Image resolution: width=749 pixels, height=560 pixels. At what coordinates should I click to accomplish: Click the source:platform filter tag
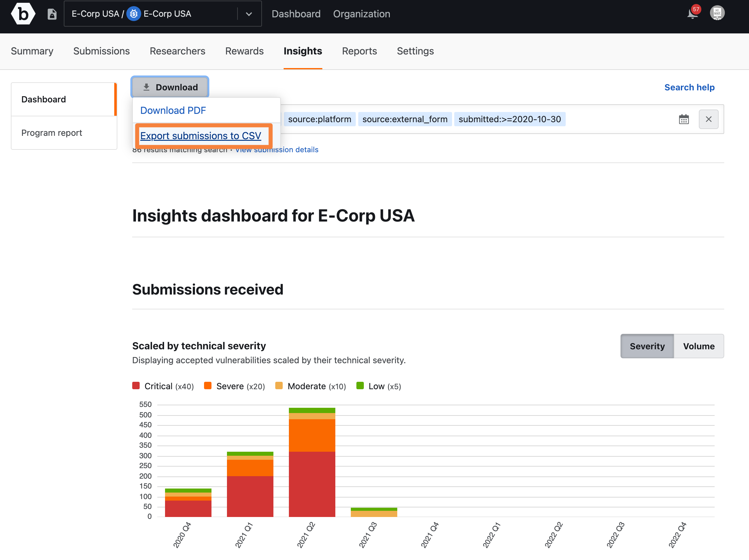coord(319,119)
